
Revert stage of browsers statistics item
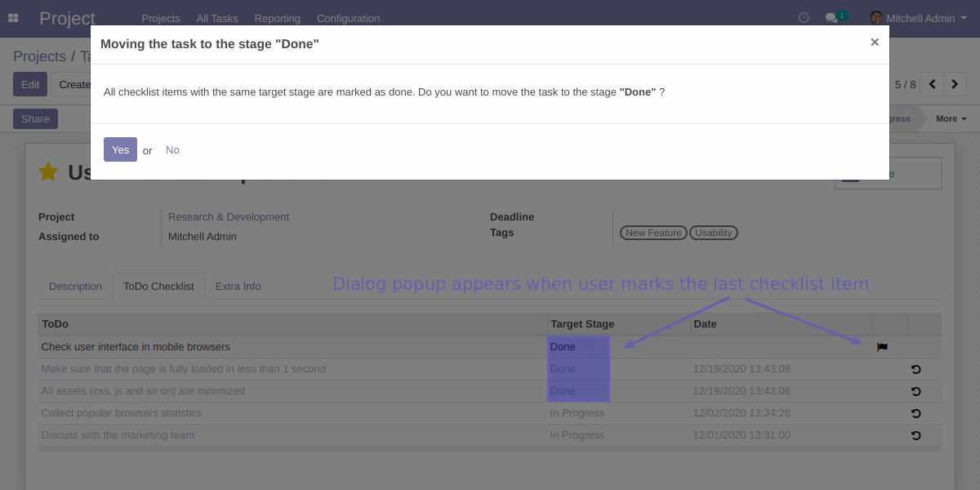915,413
